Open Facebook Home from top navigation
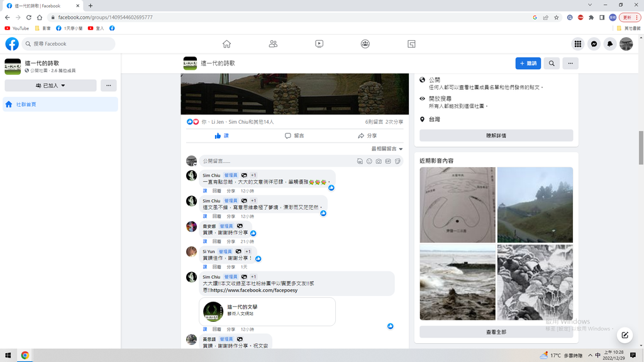The image size is (644, 362). click(226, 44)
